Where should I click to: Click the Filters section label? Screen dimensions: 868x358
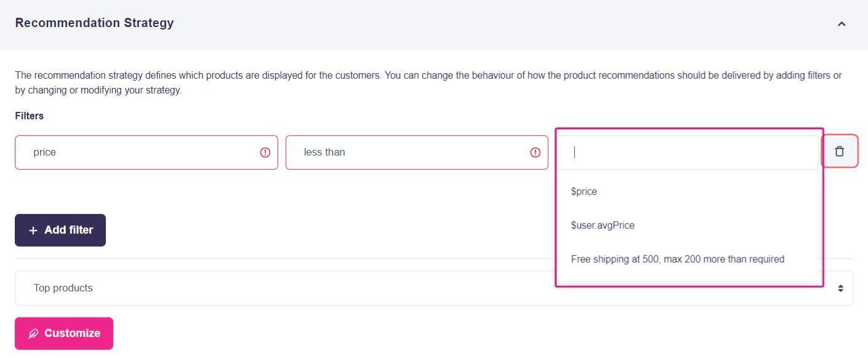[30, 116]
